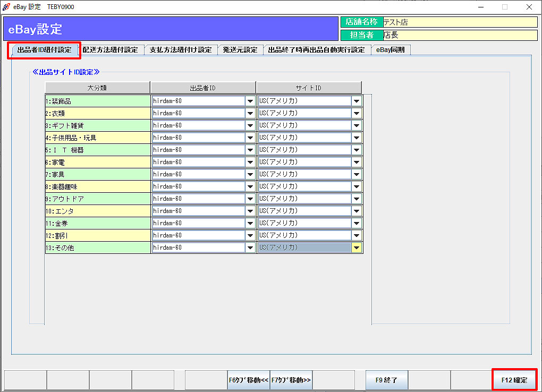Click the 出品者ID紐付設定 tab

44,50
